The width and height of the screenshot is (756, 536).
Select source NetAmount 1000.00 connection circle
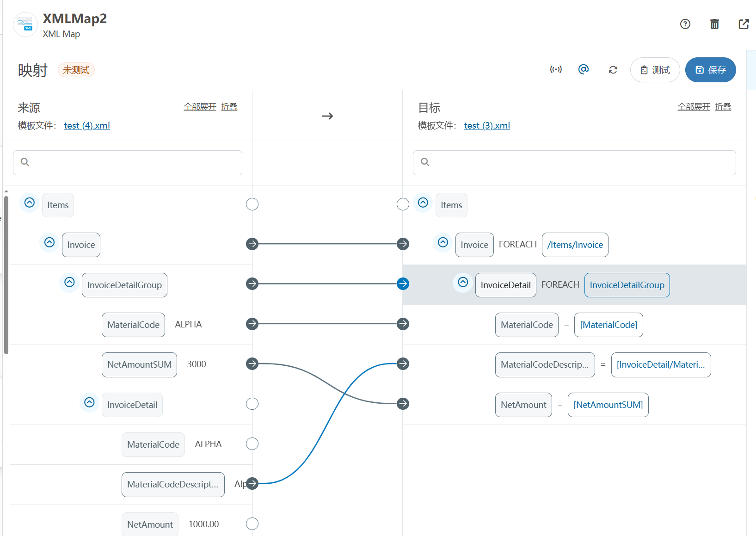pos(252,524)
